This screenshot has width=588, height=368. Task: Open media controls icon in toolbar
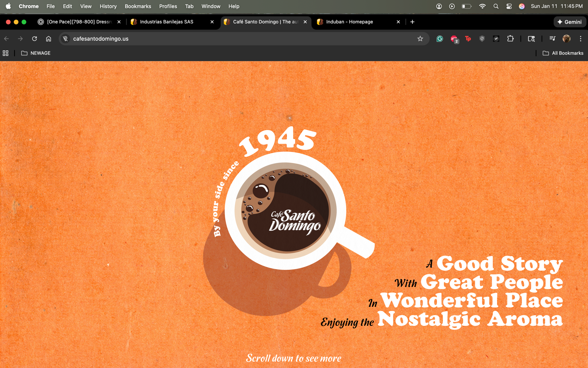(552, 39)
